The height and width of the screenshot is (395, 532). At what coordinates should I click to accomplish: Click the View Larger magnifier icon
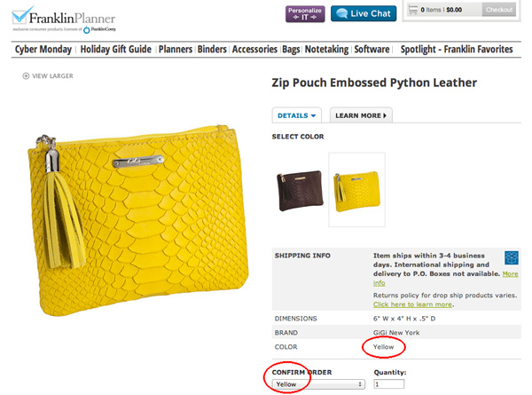click(27, 76)
